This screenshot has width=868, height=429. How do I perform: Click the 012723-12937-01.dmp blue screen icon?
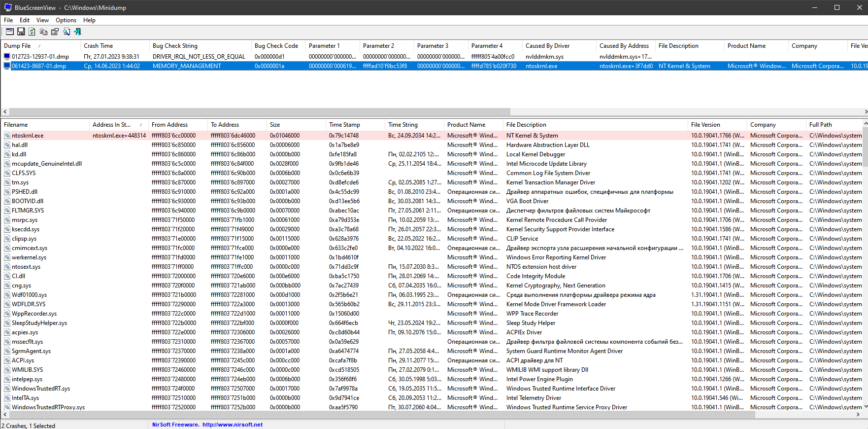pyautogui.click(x=7, y=57)
